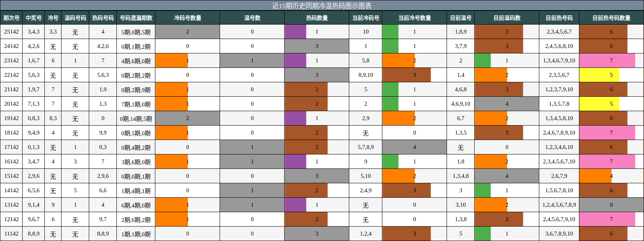This screenshot has width=644, height=241.
Task: Select the current cold code cell 1,2,4
Action: coord(366,234)
